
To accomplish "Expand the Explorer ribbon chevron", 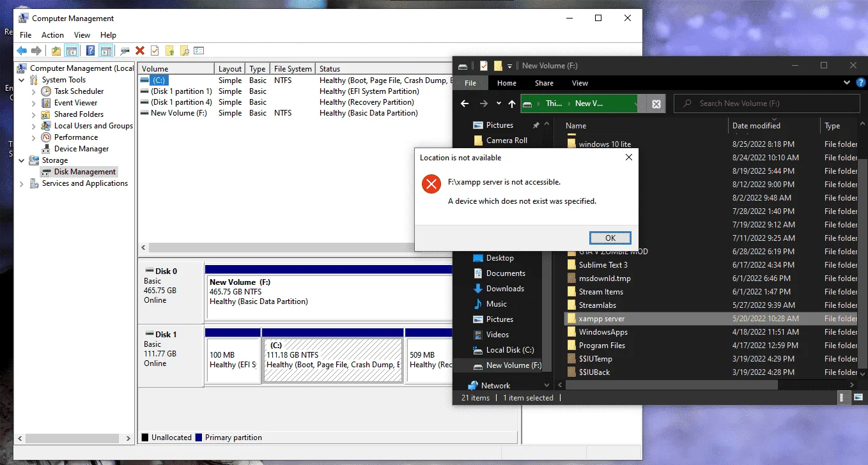I will click(846, 83).
